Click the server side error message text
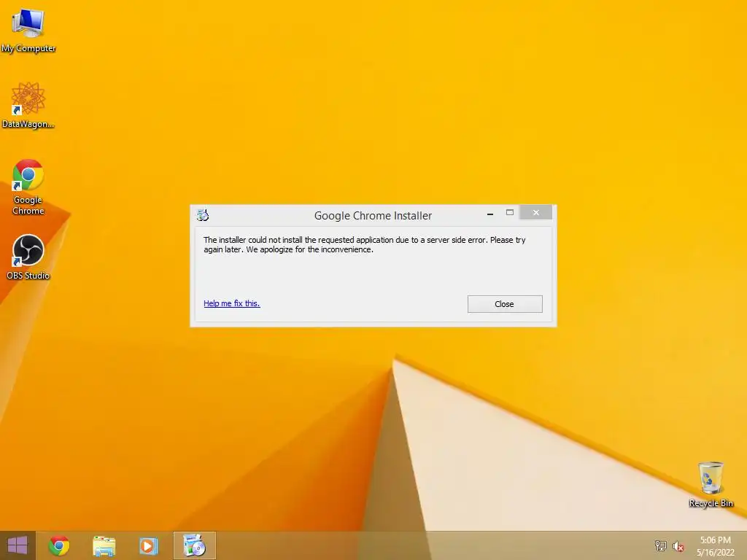This screenshot has width=747, height=560. 365,245
